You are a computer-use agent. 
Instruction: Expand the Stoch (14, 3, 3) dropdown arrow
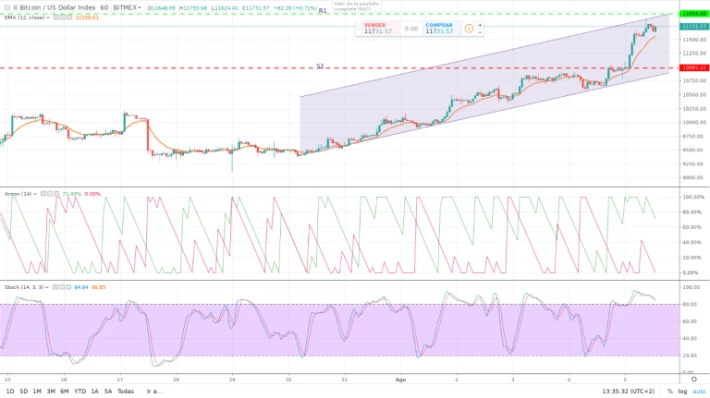47,287
